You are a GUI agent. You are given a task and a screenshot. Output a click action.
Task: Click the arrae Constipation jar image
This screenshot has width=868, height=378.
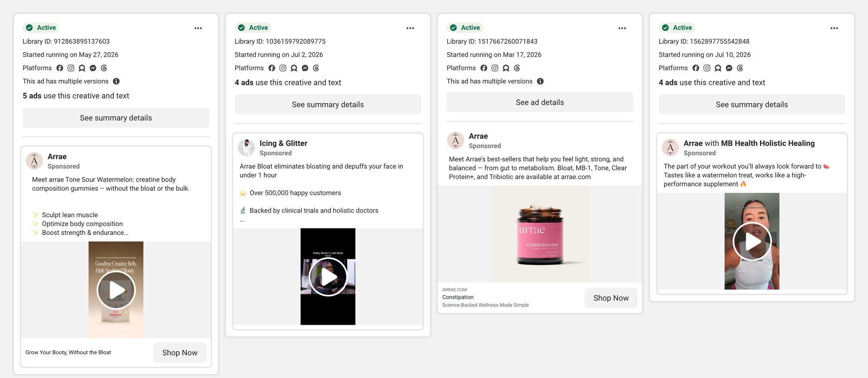pos(540,234)
